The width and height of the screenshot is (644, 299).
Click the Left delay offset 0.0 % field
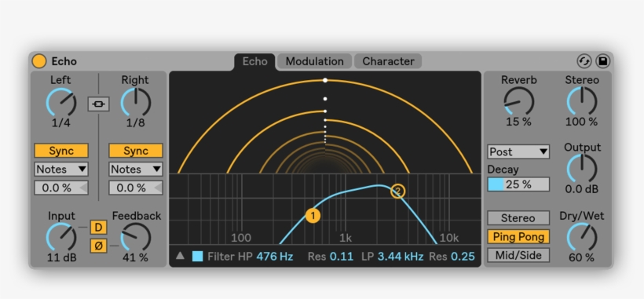pos(61,188)
